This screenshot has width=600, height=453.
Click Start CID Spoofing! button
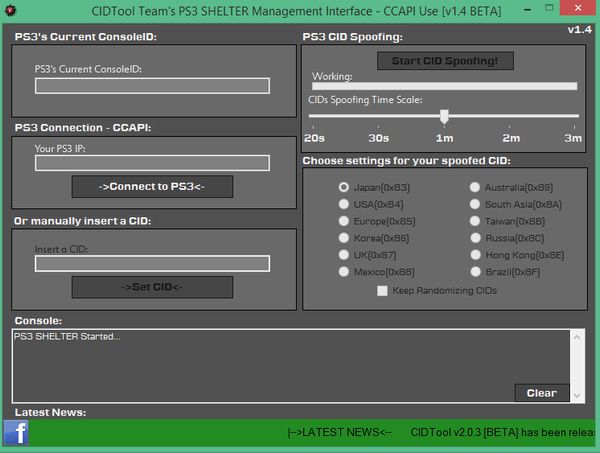[x=445, y=61]
